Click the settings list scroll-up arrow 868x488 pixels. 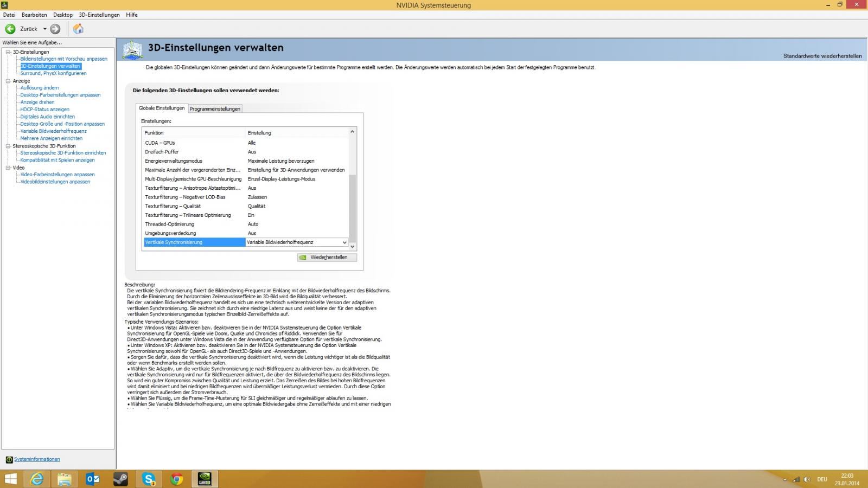tap(352, 132)
